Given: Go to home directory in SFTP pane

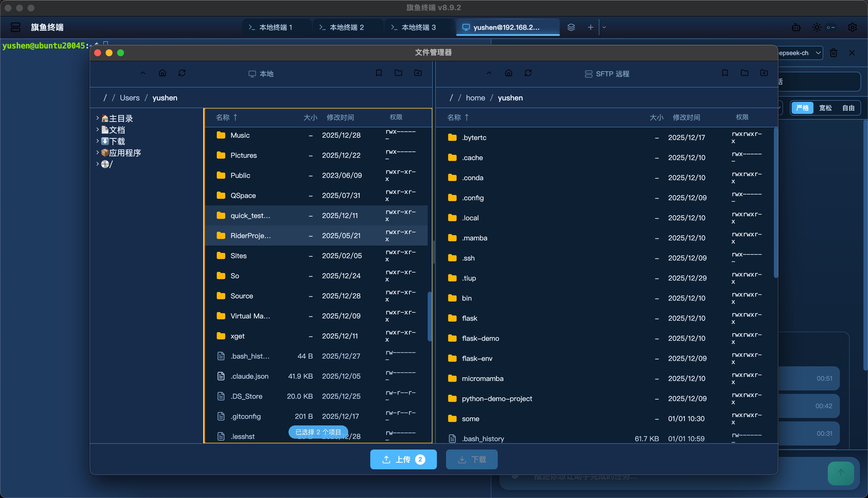Looking at the screenshot, I should click(x=508, y=73).
